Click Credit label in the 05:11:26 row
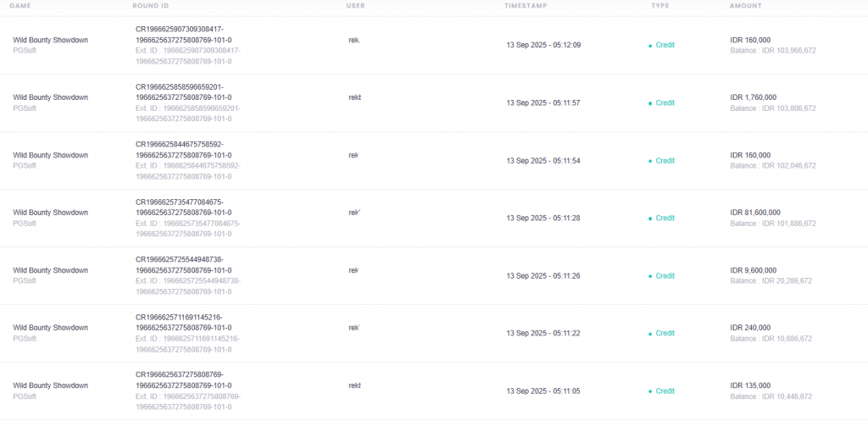 [x=665, y=275]
